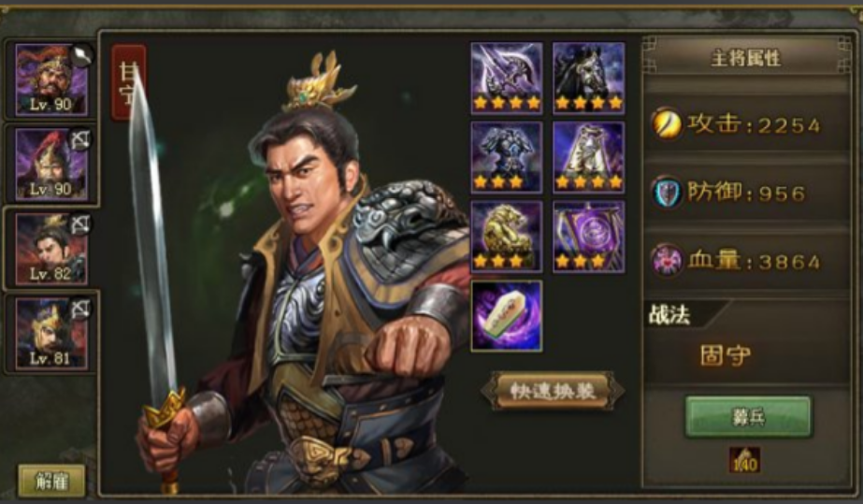The width and height of the screenshot is (863, 504).
Task: Select the Lv. 81 general portrait
Action: pyautogui.click(x=51, y=334)
